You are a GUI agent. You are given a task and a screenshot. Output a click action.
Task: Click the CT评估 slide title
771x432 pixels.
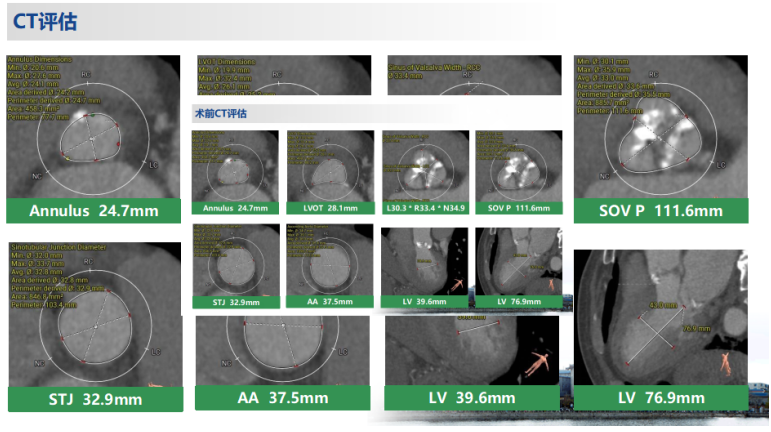tap(45, 22)
